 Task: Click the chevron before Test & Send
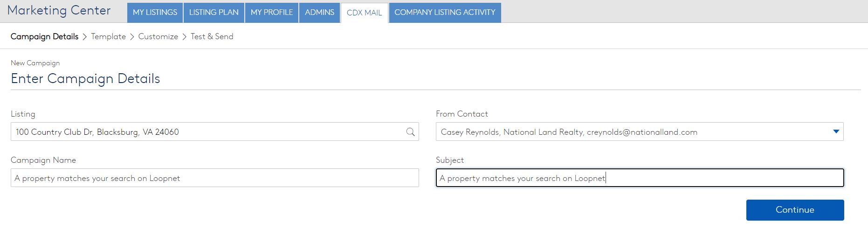(185, 37)
